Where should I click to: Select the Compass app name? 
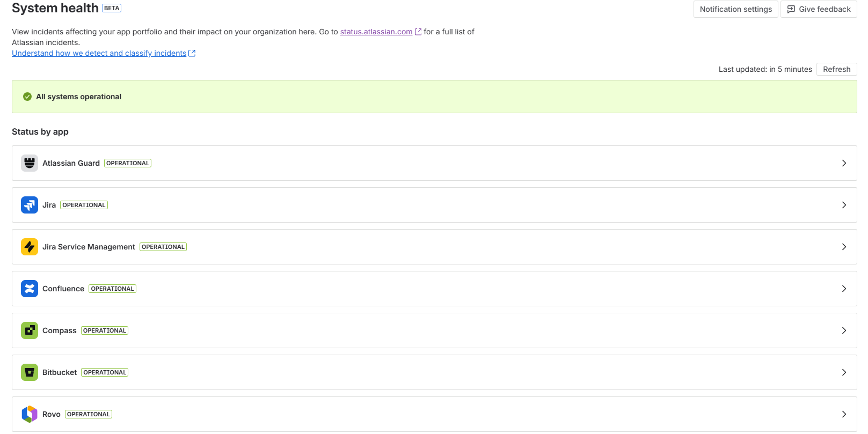[60, 330]
